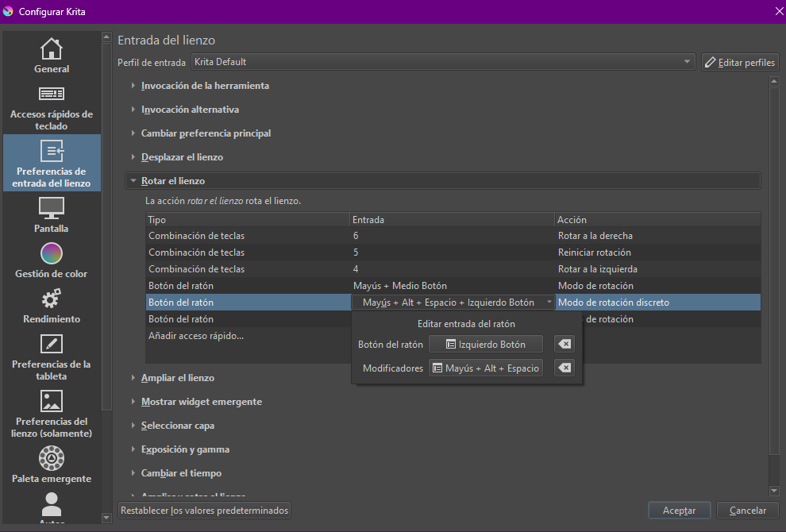The image size is (786, 532).
Task: Collapse the Rotar el lienzo section
Action: click(x=172, y=181)
